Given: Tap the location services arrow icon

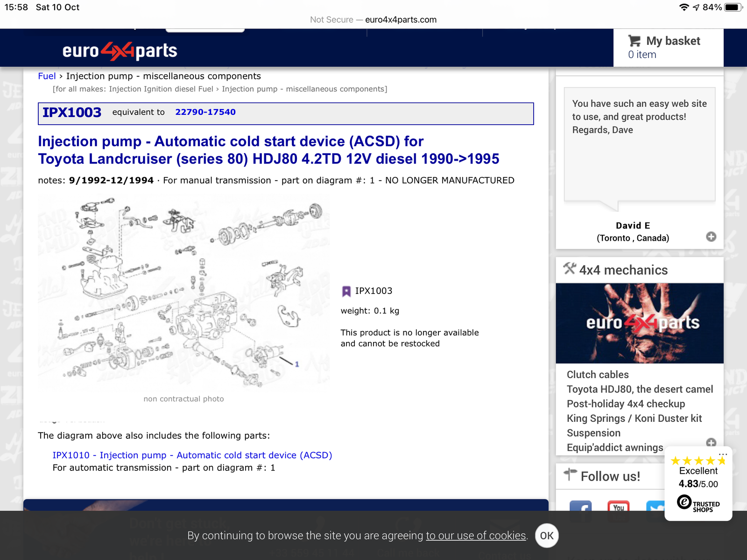Looking at the screenshot, I should point(696,7).
